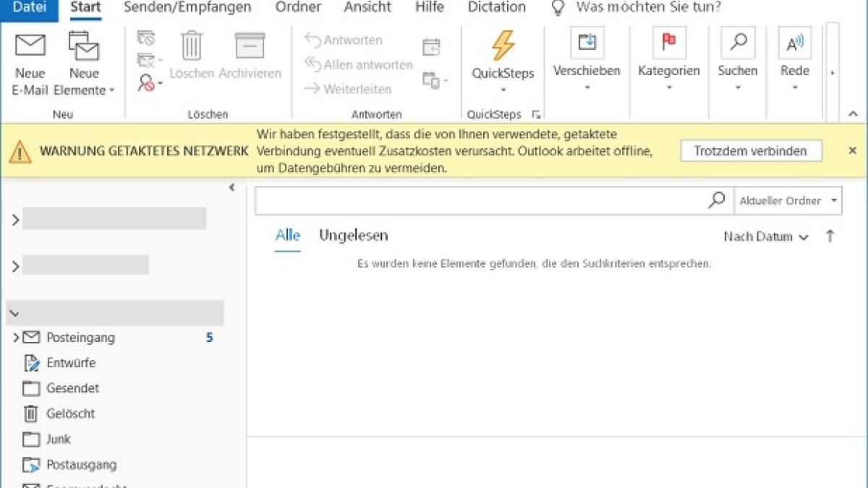The height and width of the screenshot is (488, 868).
Task: Switch to the Senden/Empfangen tab
Action: 187,8
